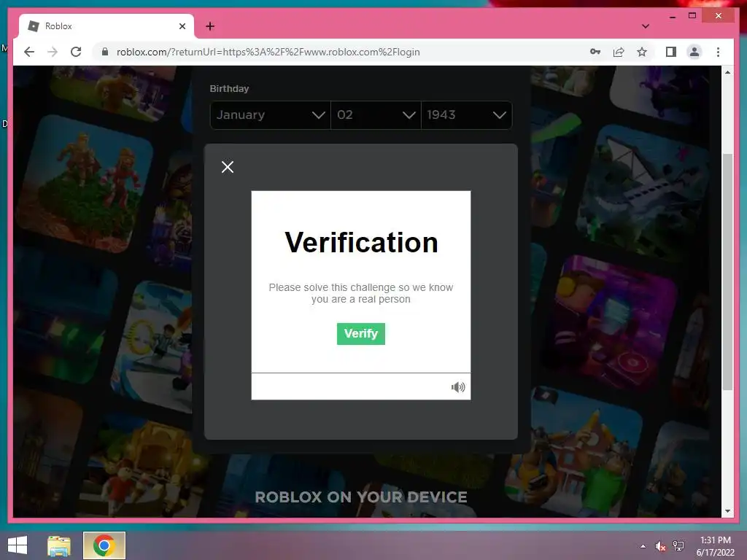Reload the Roblox page

[x=76, y=52]
